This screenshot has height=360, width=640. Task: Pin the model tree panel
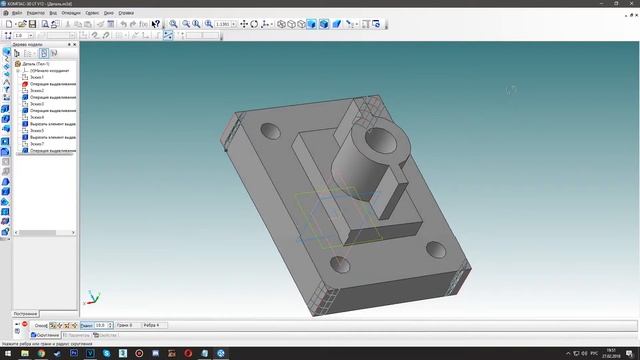click(69, 44)
